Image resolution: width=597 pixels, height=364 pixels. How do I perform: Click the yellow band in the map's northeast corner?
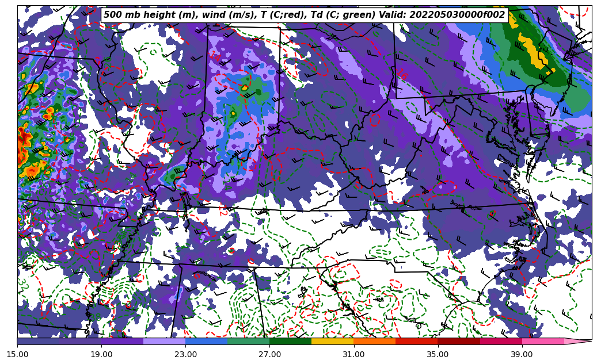click(x=533, y=52)
